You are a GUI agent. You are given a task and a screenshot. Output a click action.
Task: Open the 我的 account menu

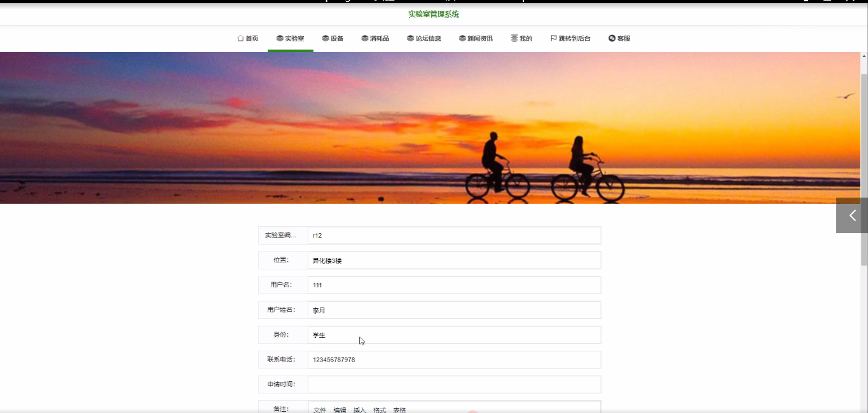pyautogui.click(x=521, y=39)
